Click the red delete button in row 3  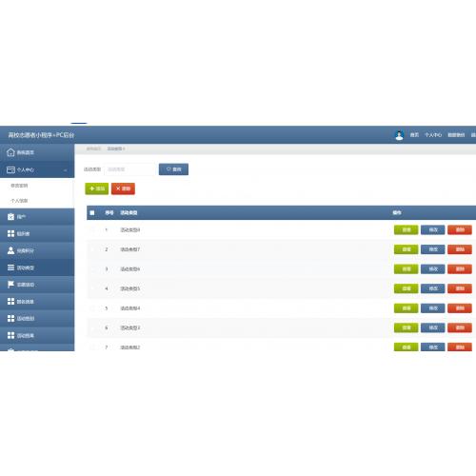coord(460,269)
